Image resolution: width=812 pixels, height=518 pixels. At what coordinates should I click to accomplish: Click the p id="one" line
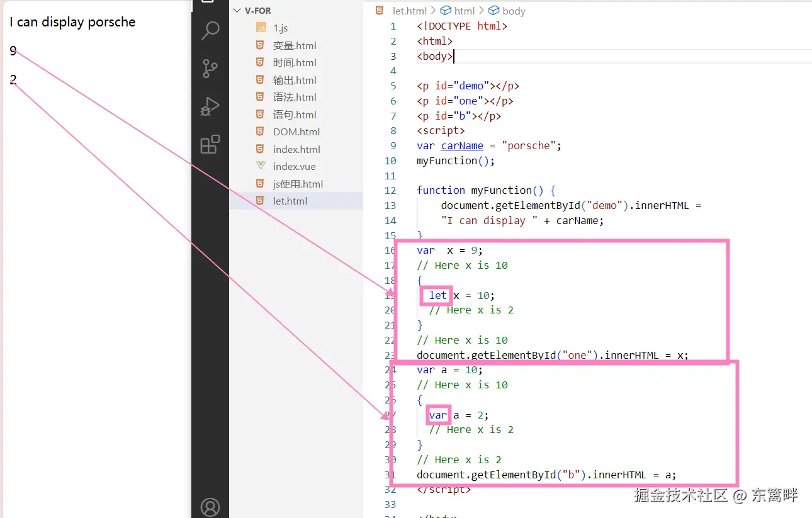465,101
